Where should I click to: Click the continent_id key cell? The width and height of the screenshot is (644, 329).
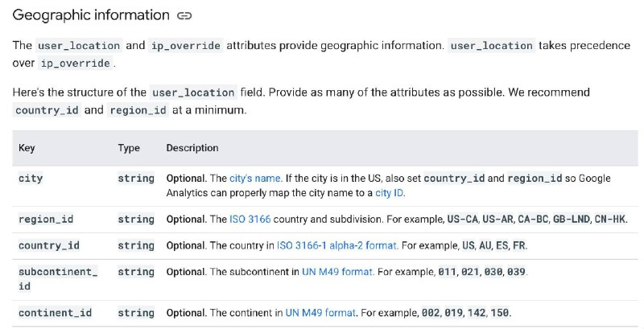coord(55,313)
